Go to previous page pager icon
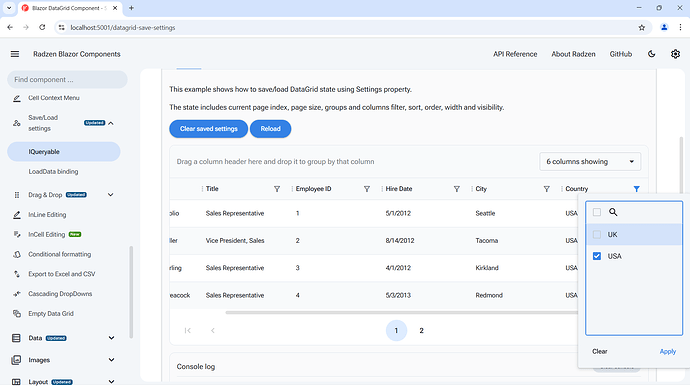Image resolution: width=690 pixels, height=386 pixels. point(213,331)
